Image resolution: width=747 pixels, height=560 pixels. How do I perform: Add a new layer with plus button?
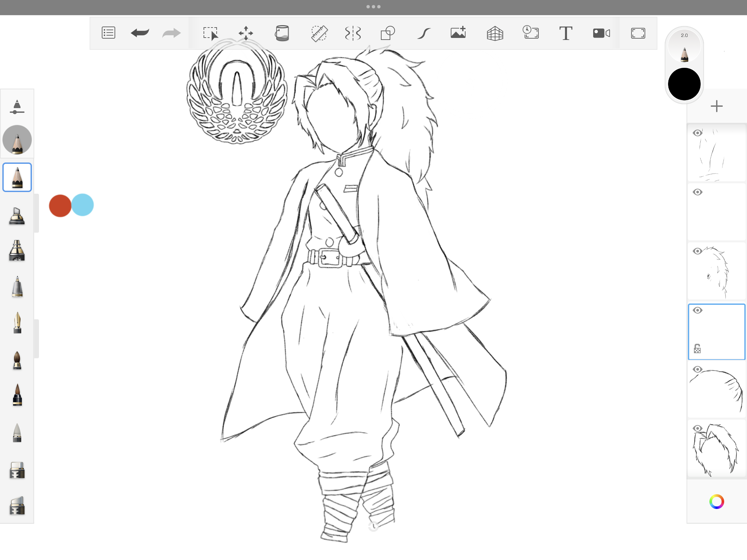(x=716, y=106)
